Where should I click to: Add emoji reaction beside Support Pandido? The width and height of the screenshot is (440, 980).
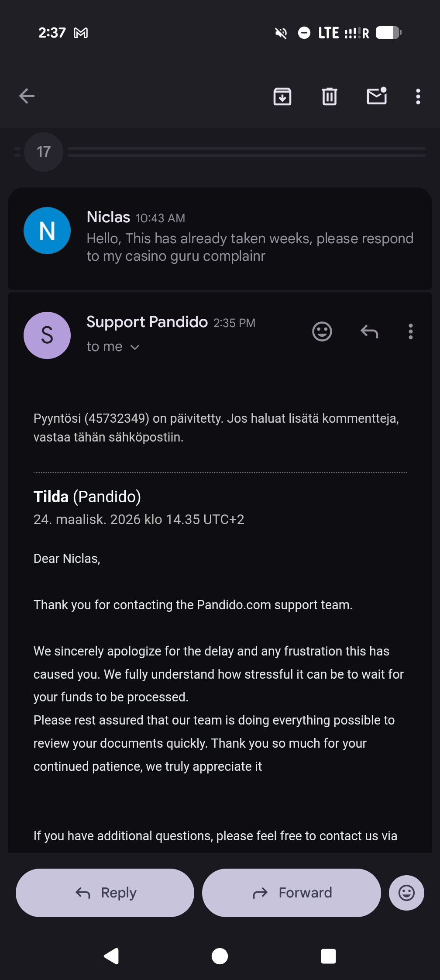pos(322,331)
